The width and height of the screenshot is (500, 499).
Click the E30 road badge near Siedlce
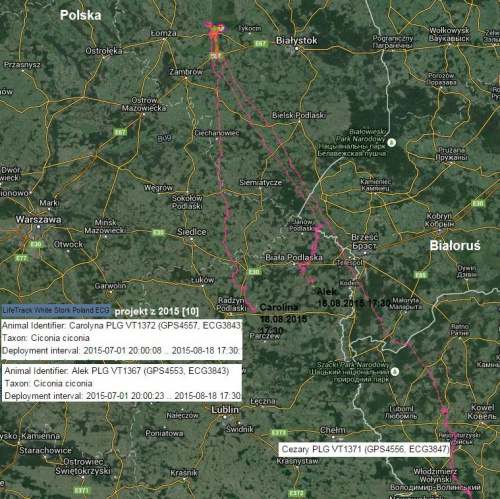158,232
